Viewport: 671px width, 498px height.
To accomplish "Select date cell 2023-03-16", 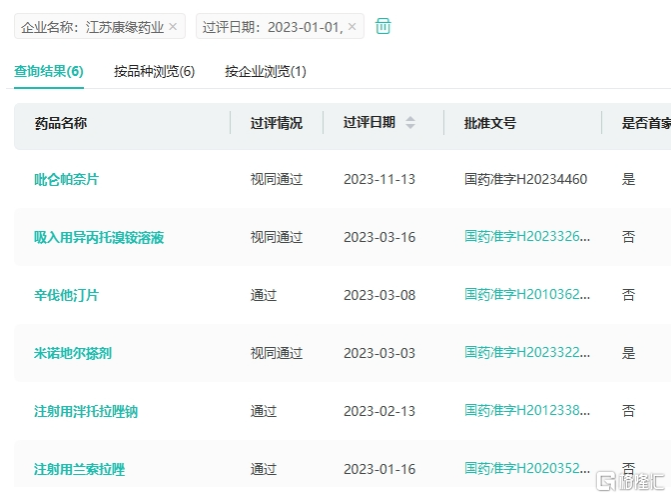I will pyautogui.click(x=380, y=237).
